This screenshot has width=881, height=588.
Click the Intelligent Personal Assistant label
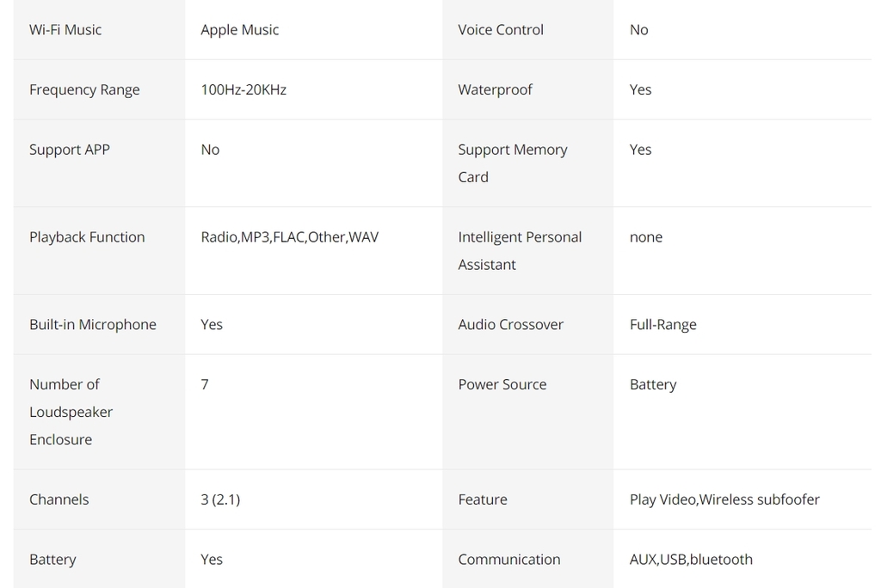[x=520, y=251]
